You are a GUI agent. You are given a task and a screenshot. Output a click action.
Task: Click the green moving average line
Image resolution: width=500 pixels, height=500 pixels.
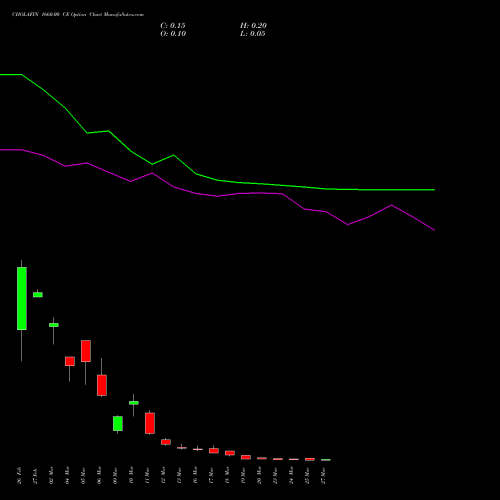217,180
